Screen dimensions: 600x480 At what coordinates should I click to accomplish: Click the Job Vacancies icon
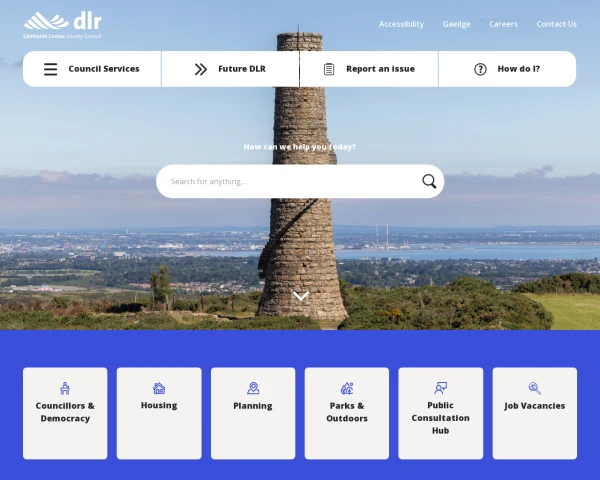(534, 388)
